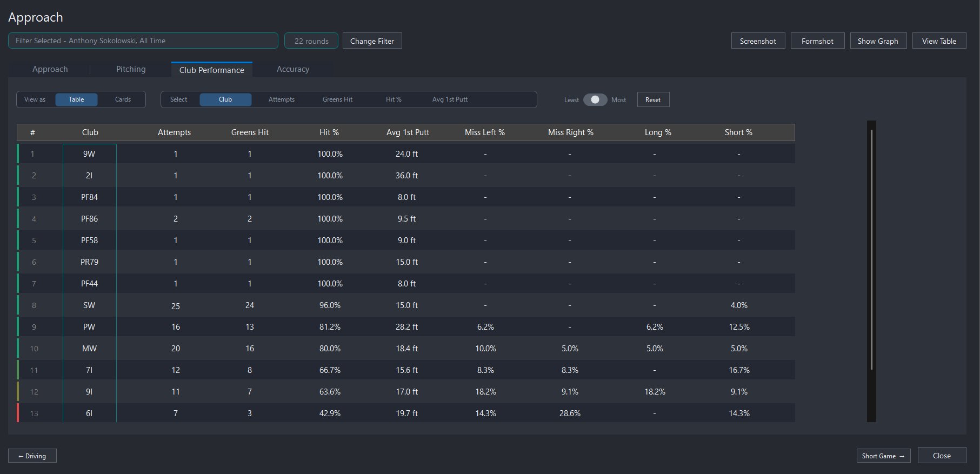Click the 42.9% hit value
980x474 pixels.
coord(330,413)
